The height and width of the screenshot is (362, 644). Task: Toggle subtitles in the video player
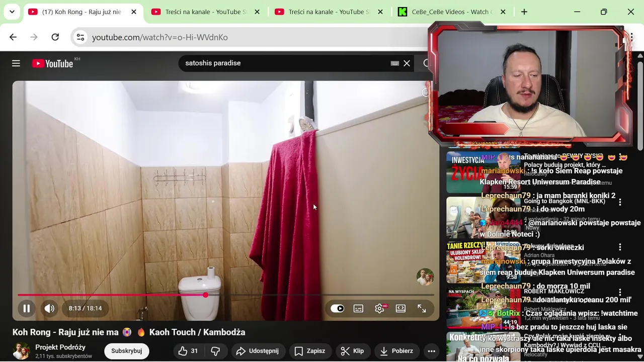coord(358,309)
